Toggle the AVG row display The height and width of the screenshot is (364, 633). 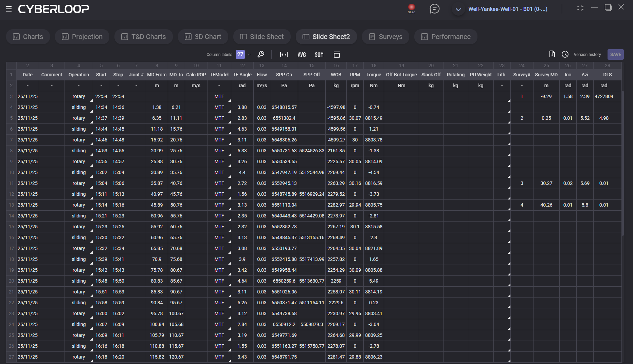pos(302,55)
